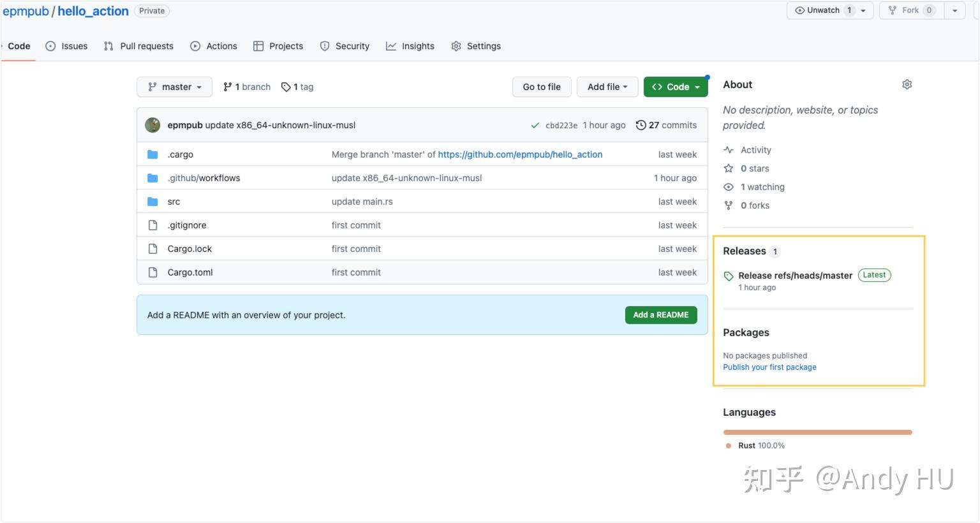
Task: Open the About section settings gear
Action: click(x=907, y=84)
